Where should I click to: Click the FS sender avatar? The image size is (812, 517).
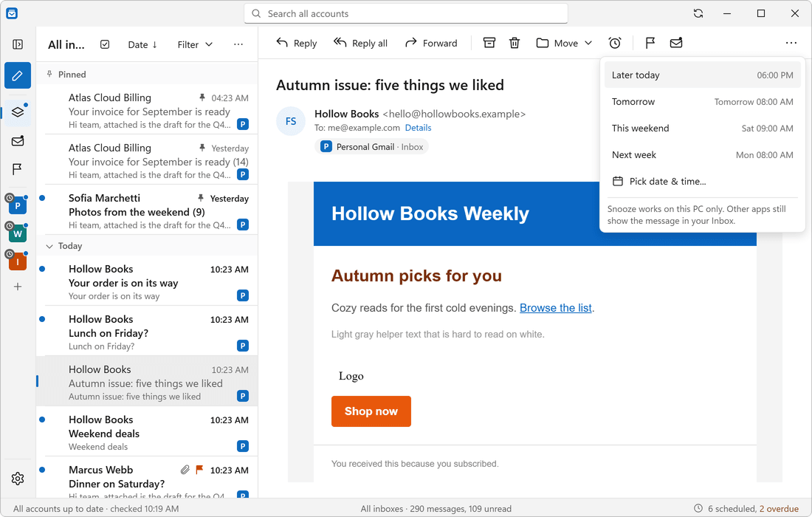(x=291, y=121)
